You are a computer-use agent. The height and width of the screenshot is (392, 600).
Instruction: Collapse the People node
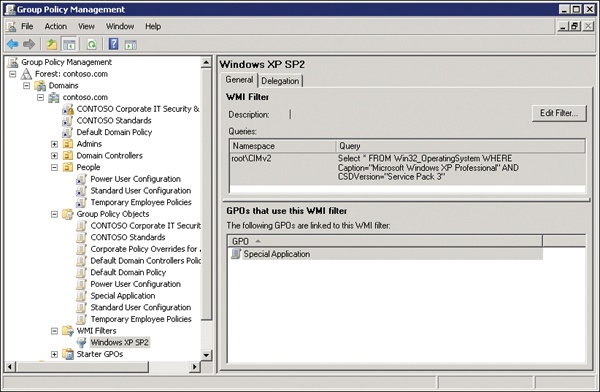pos(54,167)
